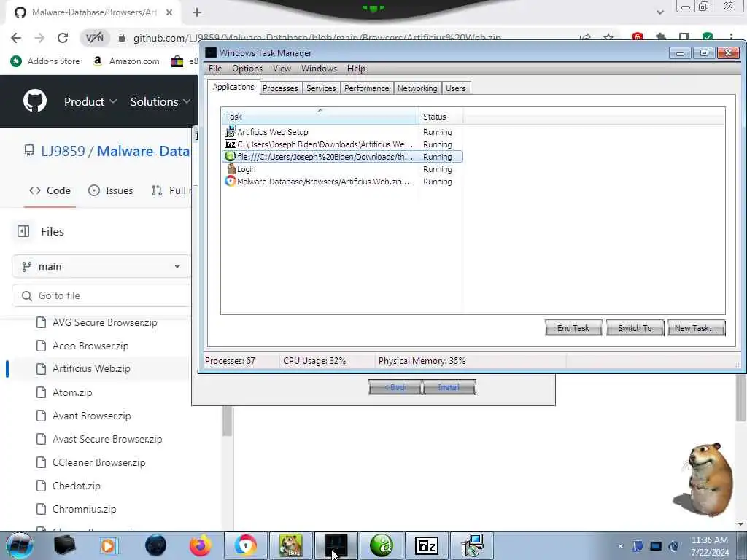Toggle the GitHub file tree panel icon
The image size is (747, 560).
[x=23, y=231]
